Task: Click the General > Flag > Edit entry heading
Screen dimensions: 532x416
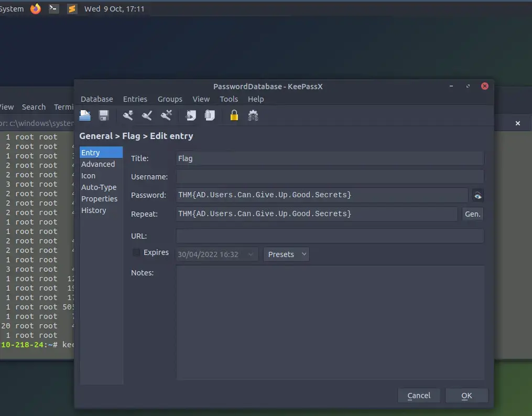Action: (136, 136)
